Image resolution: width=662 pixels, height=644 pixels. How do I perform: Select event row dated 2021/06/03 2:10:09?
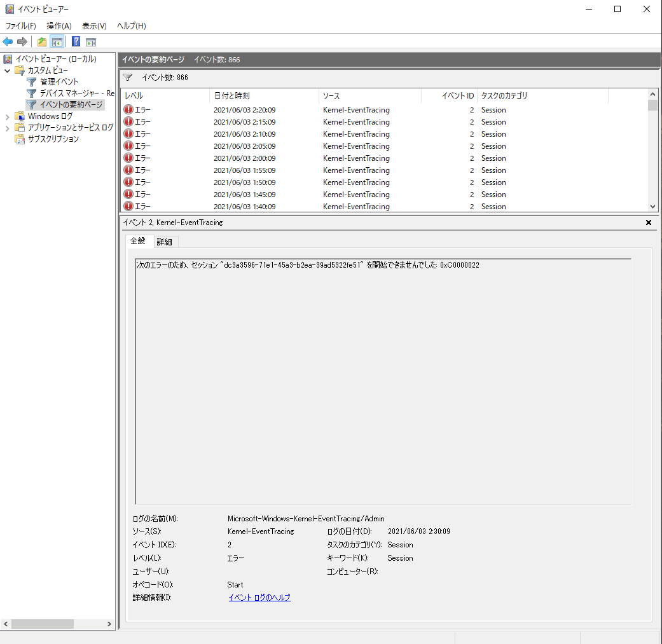(384, 134)
